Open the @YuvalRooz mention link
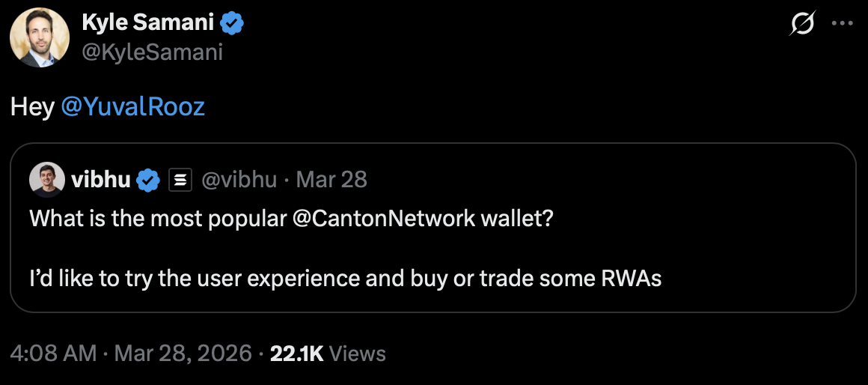Screen dimensions: 868x385 point(132,107)
